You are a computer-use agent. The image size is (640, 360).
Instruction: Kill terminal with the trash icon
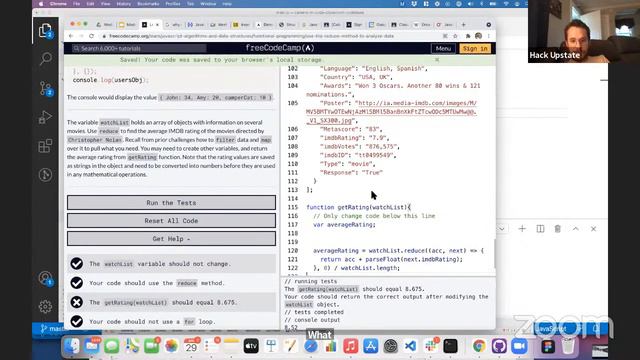(x=558, y=229)
